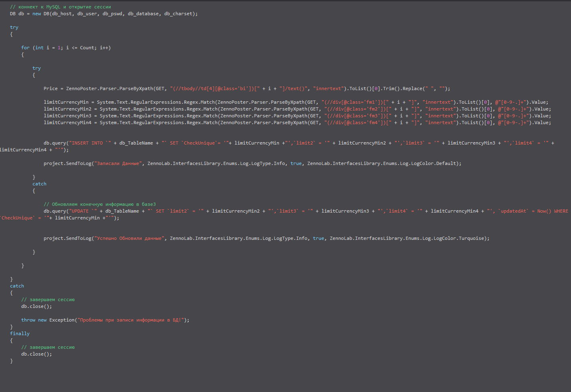Click the Count variable in the loop condition
571x392 pixels.
pyautogui.click(x=87, y=48)
